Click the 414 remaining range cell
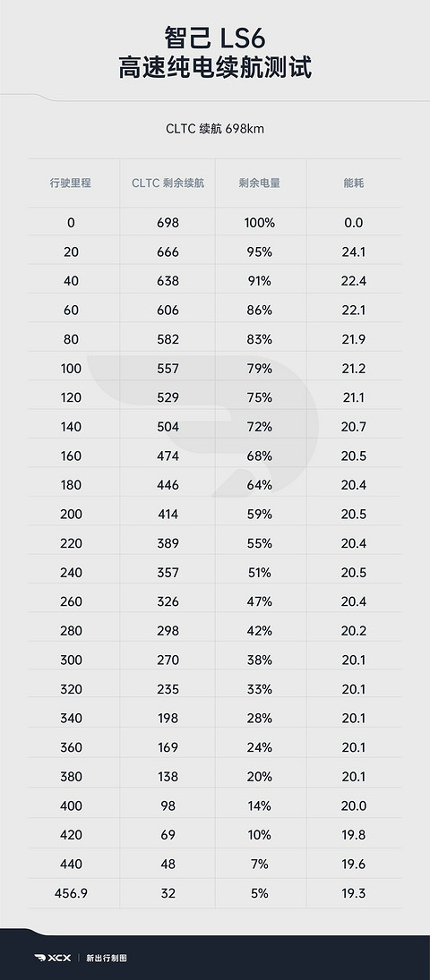430x980 pixels. [168, 514]
